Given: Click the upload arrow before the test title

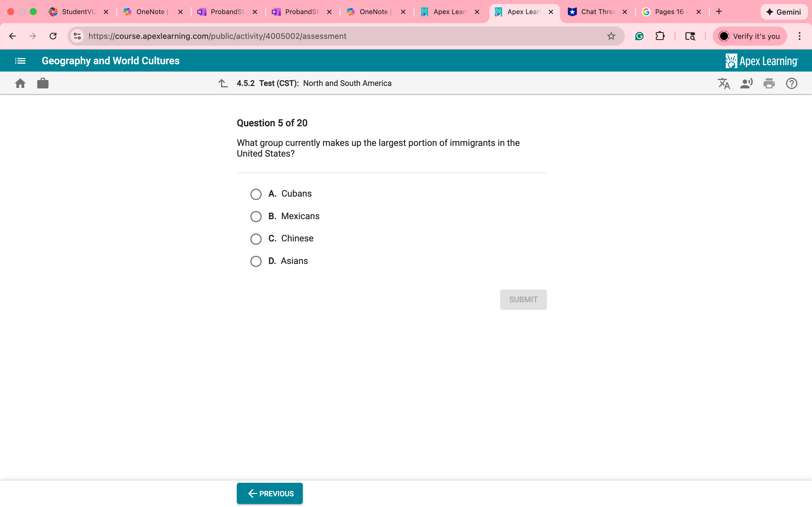Looking at the screenshot, I should click(x=223, y=83).
